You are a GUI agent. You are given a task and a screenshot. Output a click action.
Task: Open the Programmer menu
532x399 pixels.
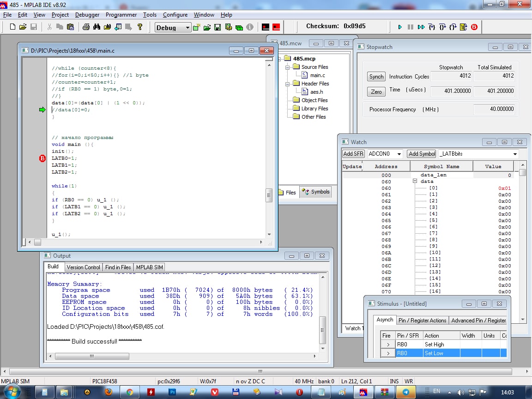pos(121,15)
